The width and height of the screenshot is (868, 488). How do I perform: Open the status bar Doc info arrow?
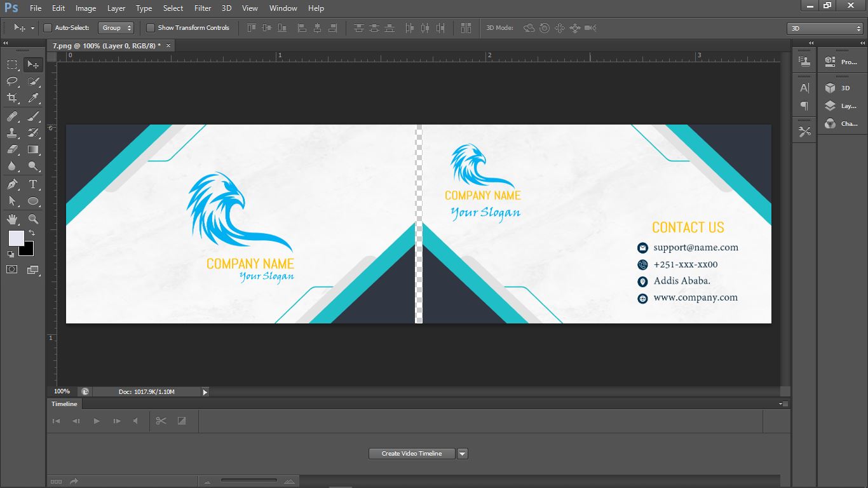click(205, 392)
